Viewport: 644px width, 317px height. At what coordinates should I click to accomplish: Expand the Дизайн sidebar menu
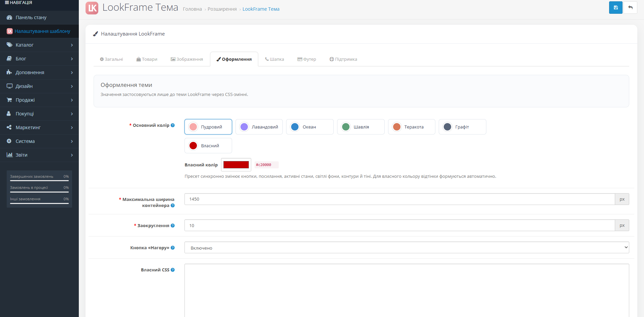click(x=39, y=86)
